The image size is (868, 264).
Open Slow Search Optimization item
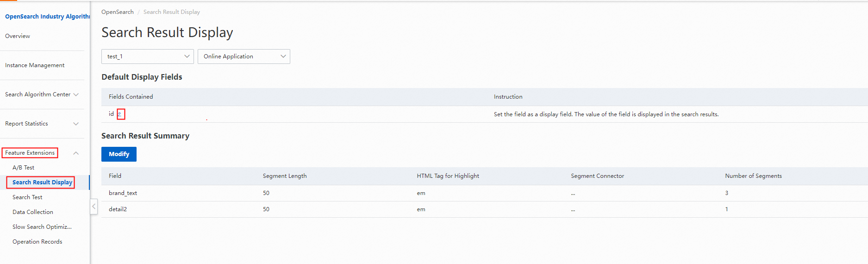42,227
